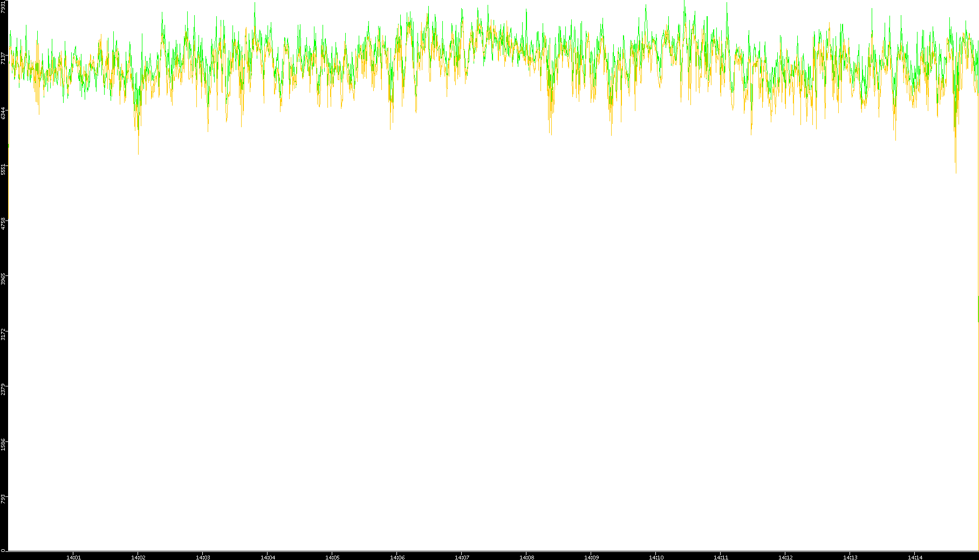Click the 14:14 time axis label

pos(915,557)
